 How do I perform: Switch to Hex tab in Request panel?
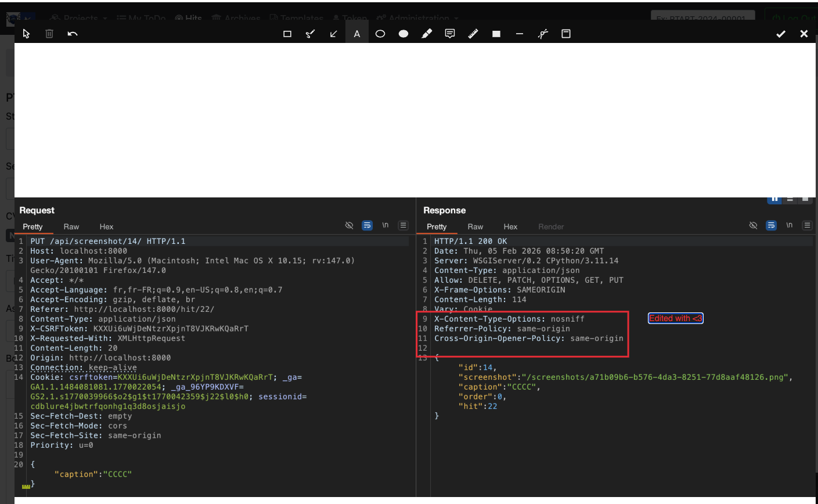tap(106, 226)
